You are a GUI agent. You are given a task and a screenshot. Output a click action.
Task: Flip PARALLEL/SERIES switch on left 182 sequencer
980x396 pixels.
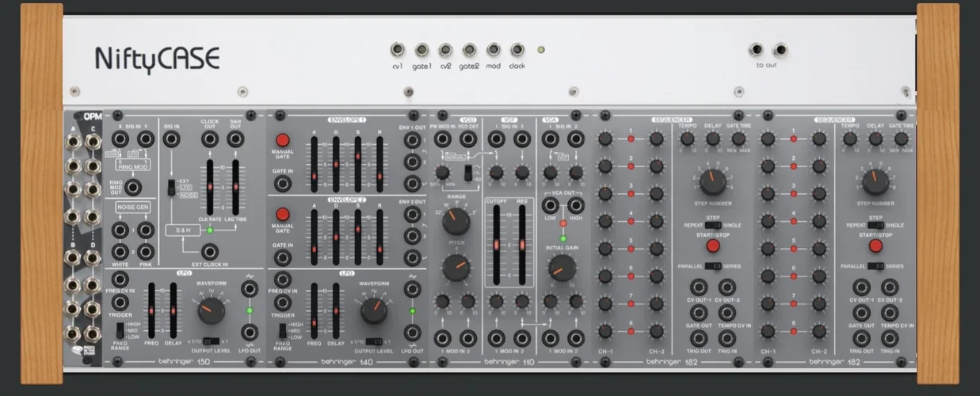[713, 266]
